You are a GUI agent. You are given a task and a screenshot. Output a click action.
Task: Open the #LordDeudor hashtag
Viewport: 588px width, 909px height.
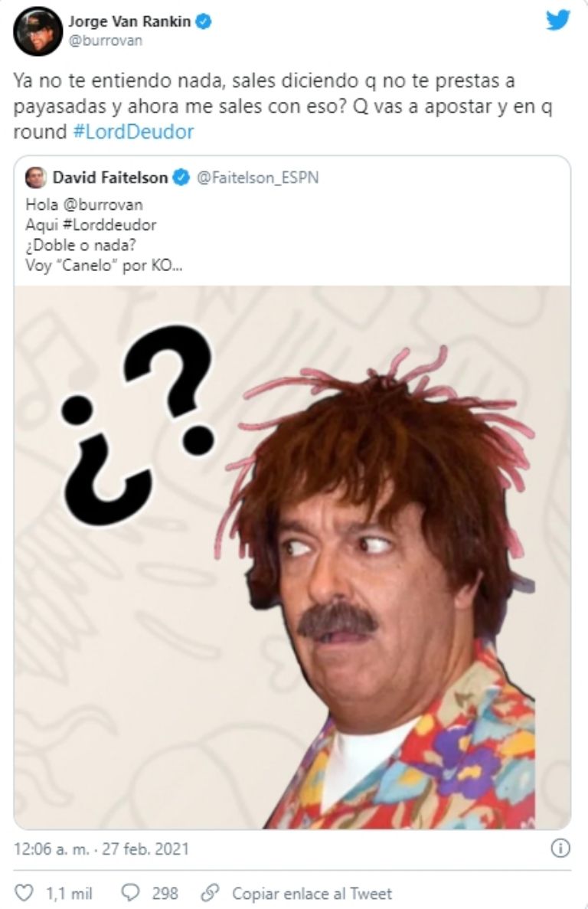(134, 132)
